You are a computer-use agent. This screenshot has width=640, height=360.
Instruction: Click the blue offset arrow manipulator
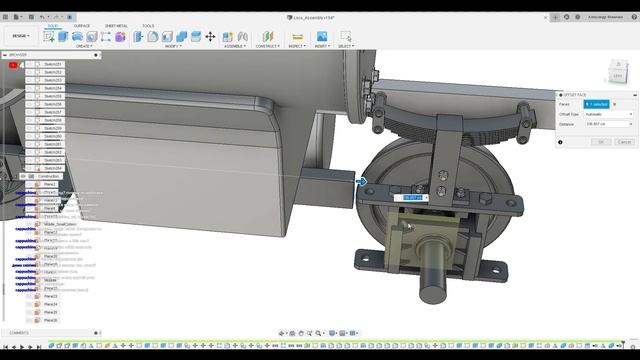click(x=361, y=182)
